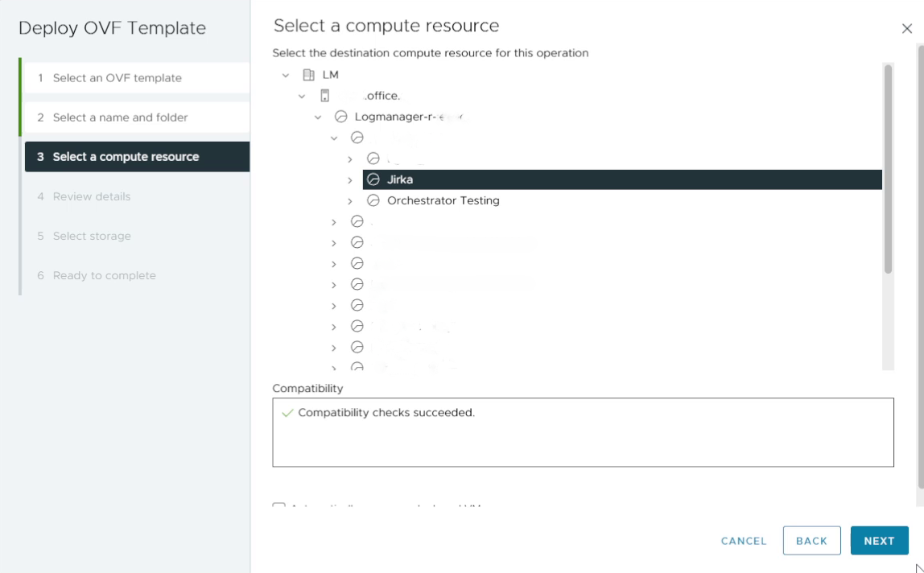The width and height of the screenshot is (924, 573).
Task: Click the CANCEL link
Action: click(x=743, y=540)
